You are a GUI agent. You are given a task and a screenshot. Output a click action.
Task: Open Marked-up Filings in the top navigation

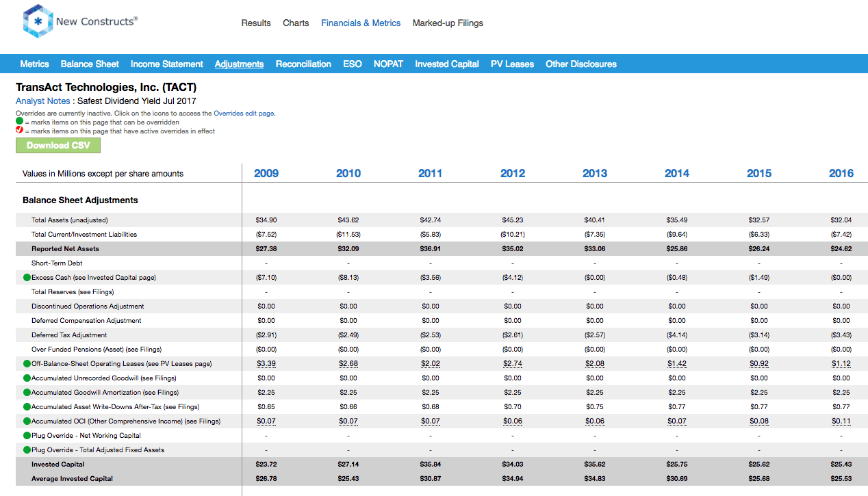pos(448,23)
